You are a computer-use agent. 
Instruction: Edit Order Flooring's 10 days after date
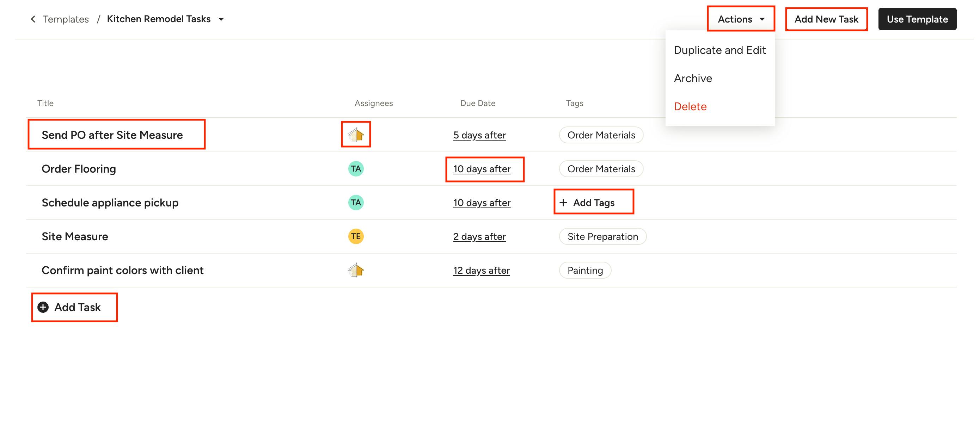point(482,169)
